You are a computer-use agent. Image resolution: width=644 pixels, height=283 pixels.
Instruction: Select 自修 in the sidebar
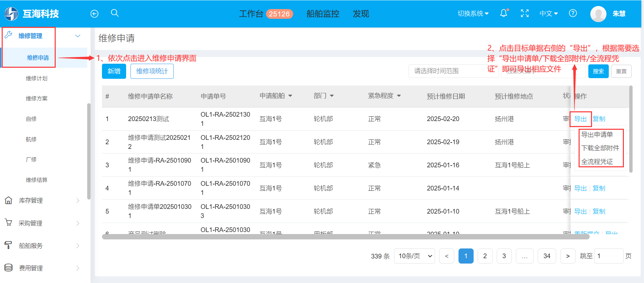click(x=31, y=119)
